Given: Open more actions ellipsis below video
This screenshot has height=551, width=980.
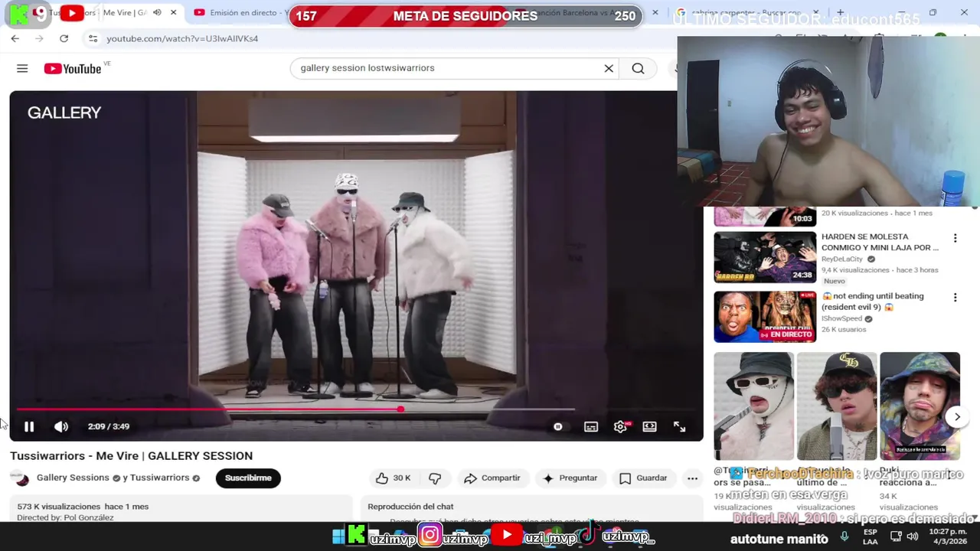Looking at the screenshot, I should pos(692,478).
